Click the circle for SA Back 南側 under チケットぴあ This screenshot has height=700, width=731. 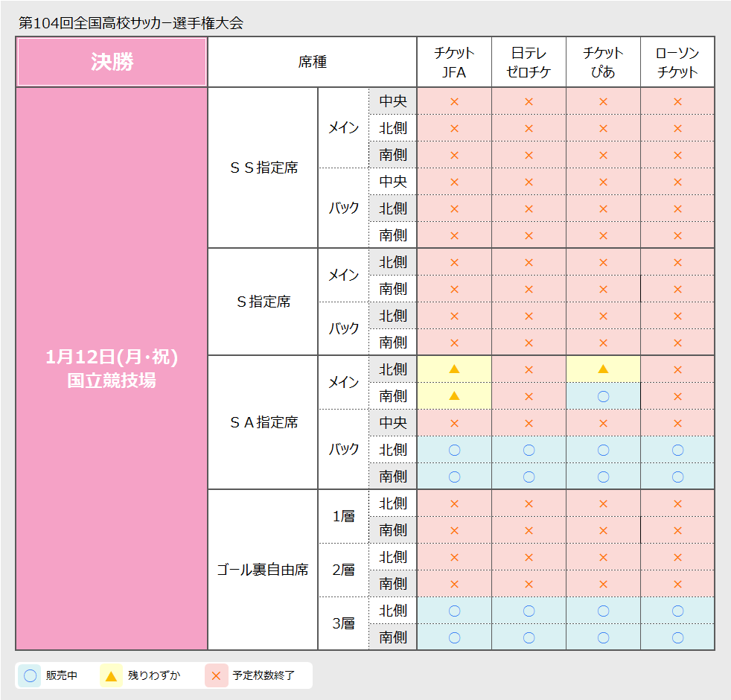click(603, 476)
